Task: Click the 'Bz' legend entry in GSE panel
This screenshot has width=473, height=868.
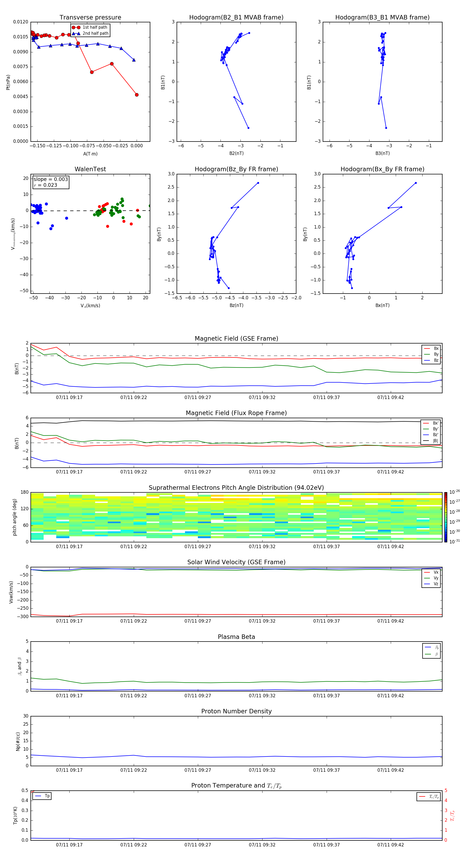Action: coord(431,360)
